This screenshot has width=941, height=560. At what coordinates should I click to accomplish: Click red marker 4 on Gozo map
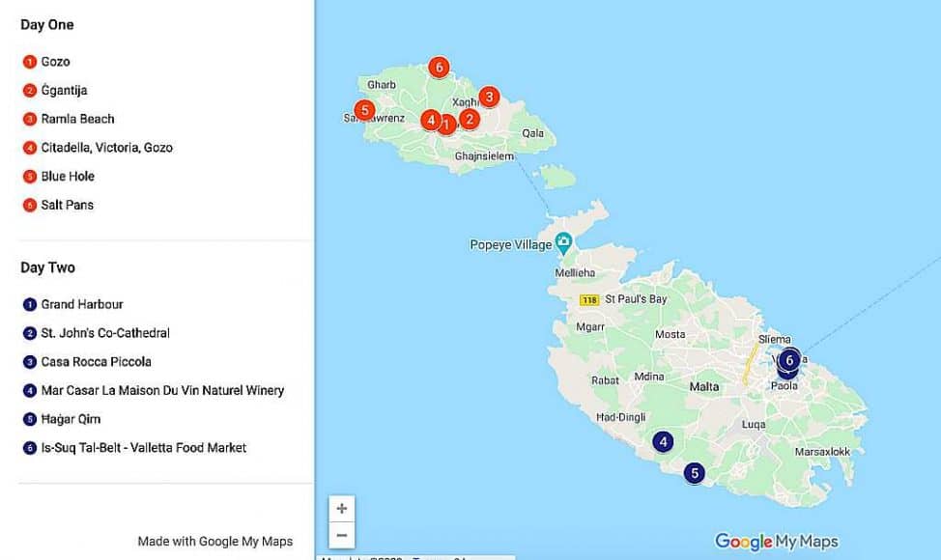point(430,121)
